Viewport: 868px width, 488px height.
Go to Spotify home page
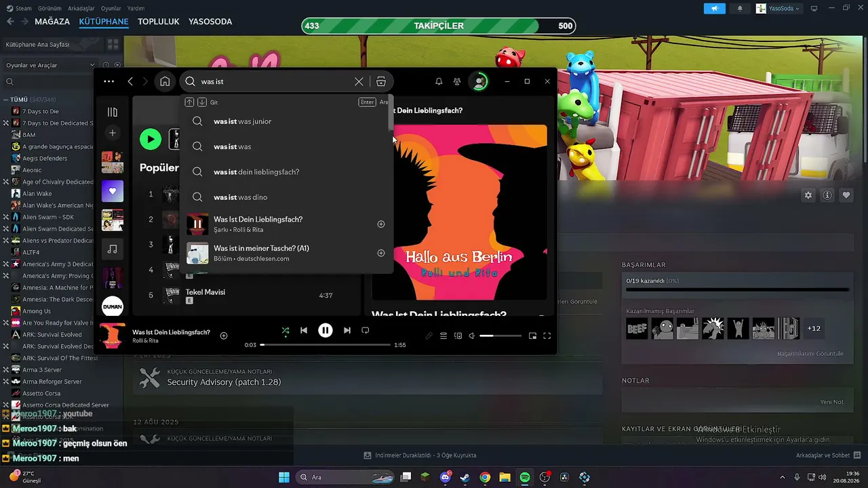[165, 81]
